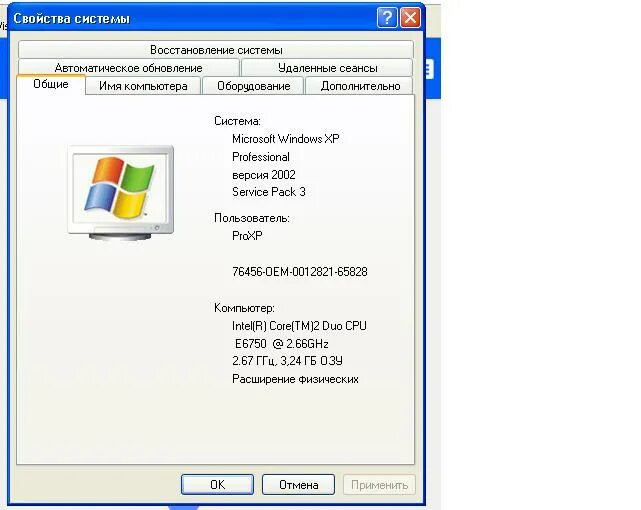Click the product ID 76456-OEM-0012821-65828

[300, 272]
